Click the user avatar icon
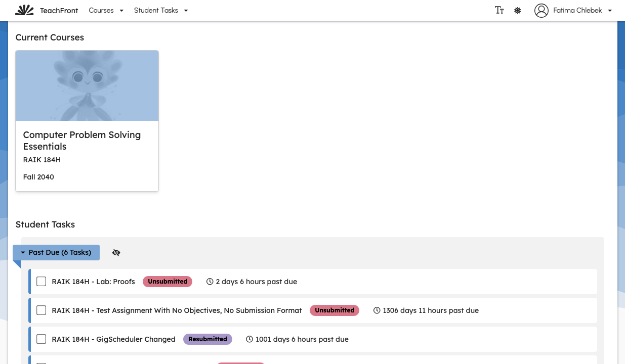The width and height of the screenshot is (625, 364). 541,10
